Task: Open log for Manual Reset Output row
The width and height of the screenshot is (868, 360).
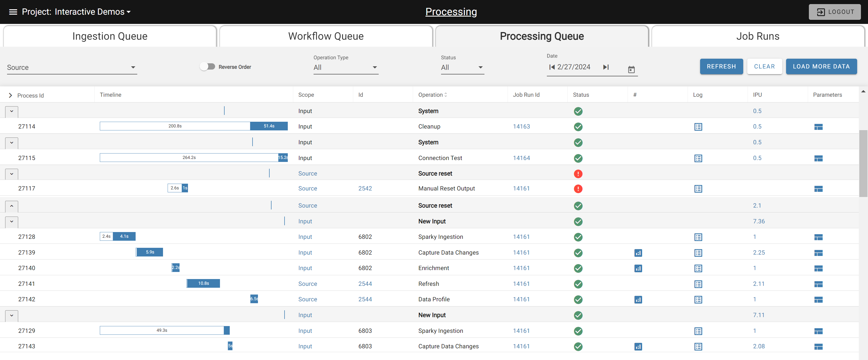Action: (x=698, y=189)
